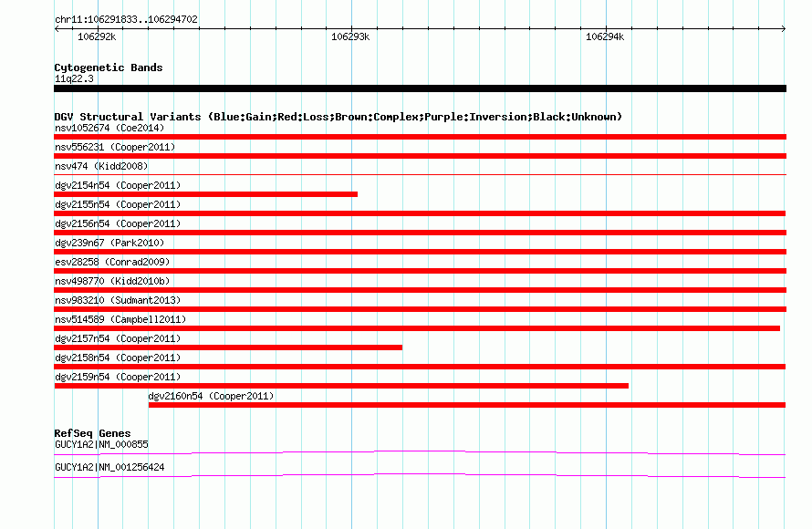The image size is (812, 529).
Task: Open variant dgv2158n54 (Cooper2011) label
Action: point(118,358)
